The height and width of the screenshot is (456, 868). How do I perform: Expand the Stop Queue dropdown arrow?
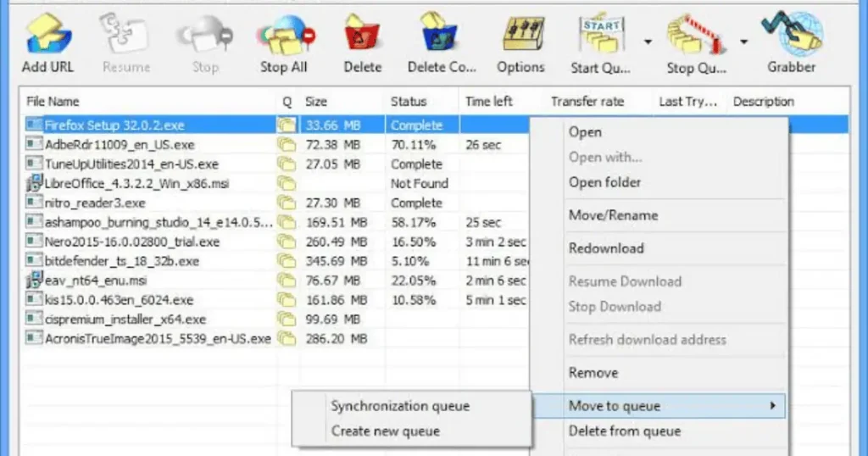pyautogui.click(x=744, y=42)
